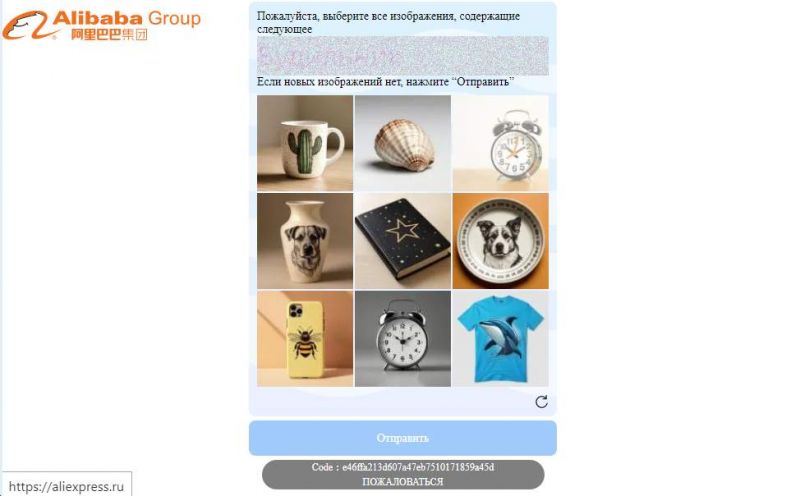Click the Code hash text line
Viewport: 800px width, 496px height.
403,467
